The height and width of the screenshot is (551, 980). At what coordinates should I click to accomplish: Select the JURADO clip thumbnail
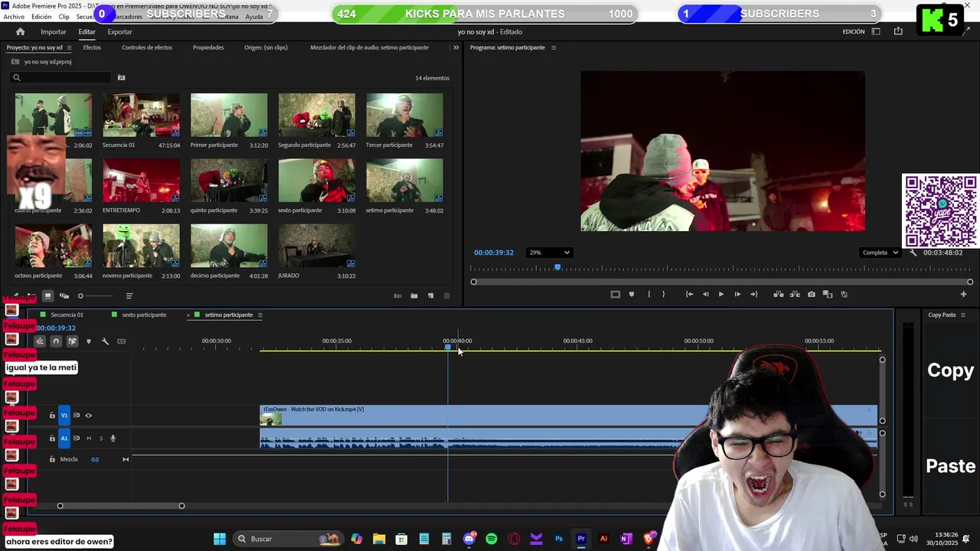(x=317, y=246)
